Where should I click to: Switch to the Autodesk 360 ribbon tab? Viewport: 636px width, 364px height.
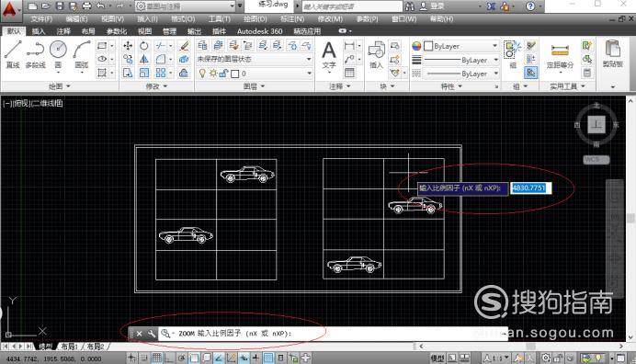pyautogui.click(x=259, y=31)
